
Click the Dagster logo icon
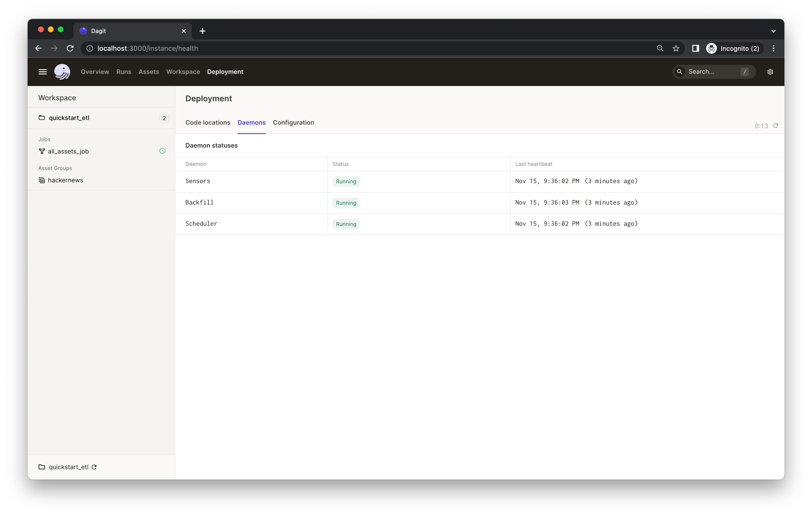click(x=62, y=72)
